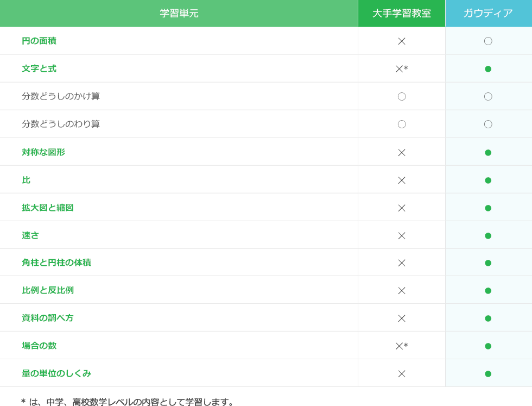Select the 比例と反比例 unit link
532x406 pixels.
tap(48, 290)
